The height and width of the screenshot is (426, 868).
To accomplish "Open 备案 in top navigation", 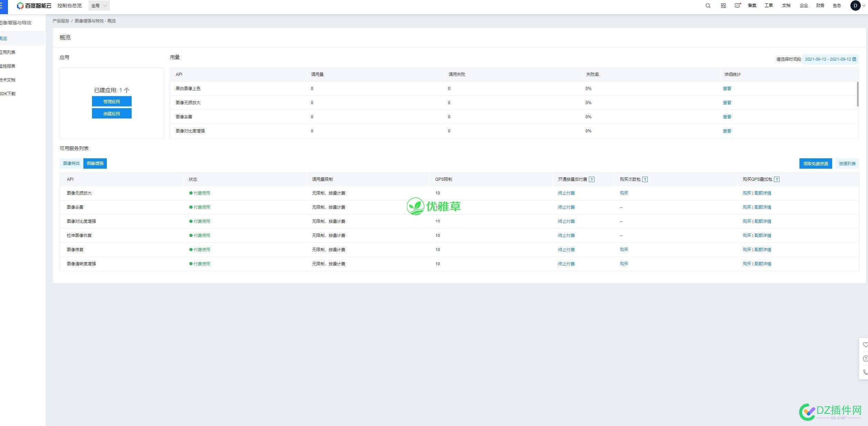I will click(x=752, y=6).
